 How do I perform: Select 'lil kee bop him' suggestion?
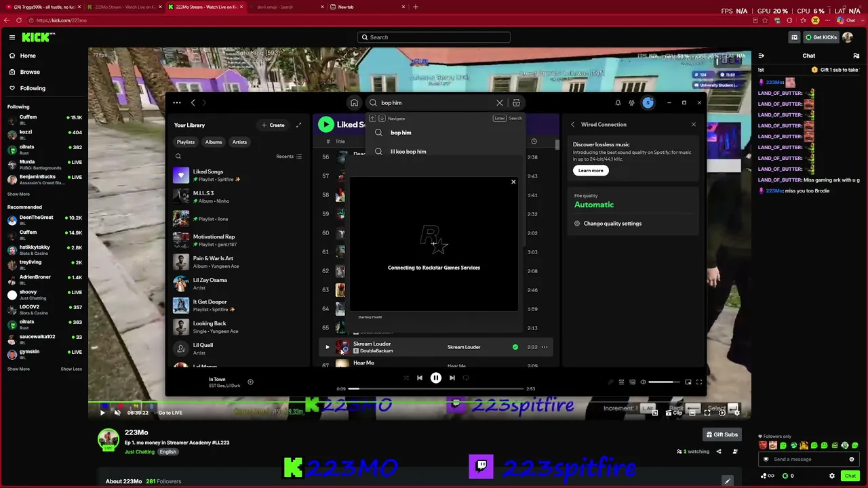coord(444,152)
